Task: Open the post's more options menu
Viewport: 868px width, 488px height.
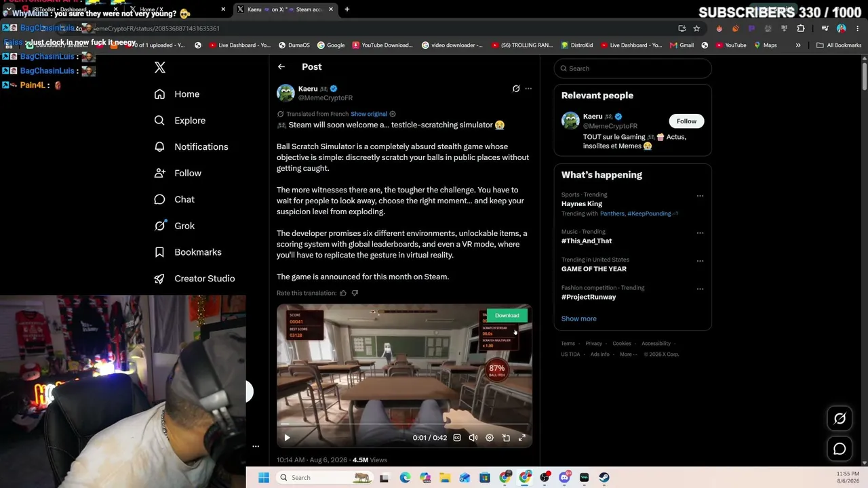Action: pos(528,89)
